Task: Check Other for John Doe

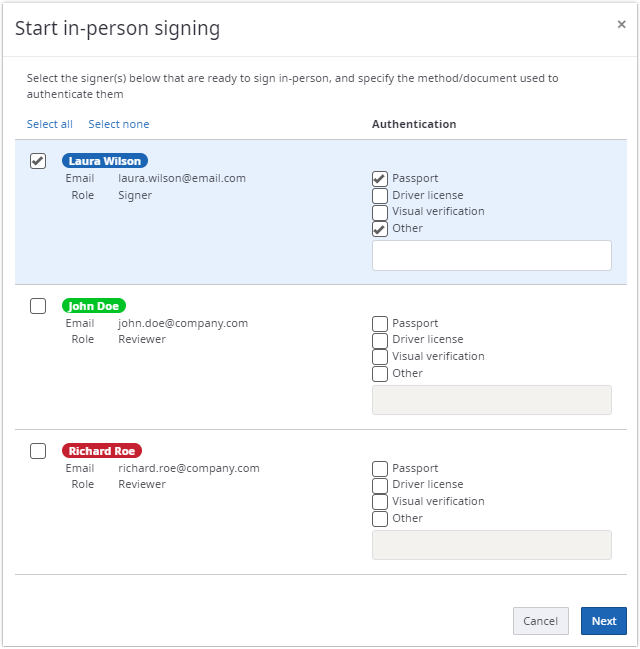Action: point(380,374)
